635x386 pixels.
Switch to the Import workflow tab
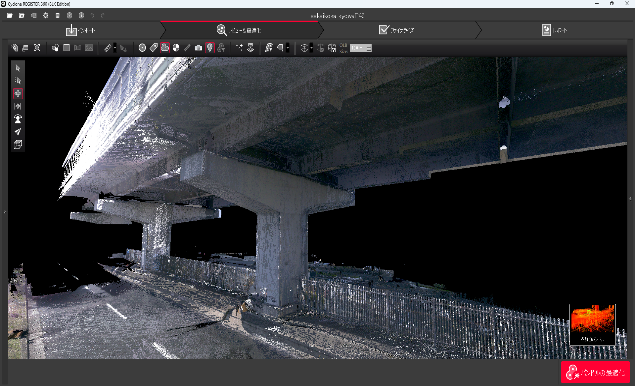(x=80, y=30)
